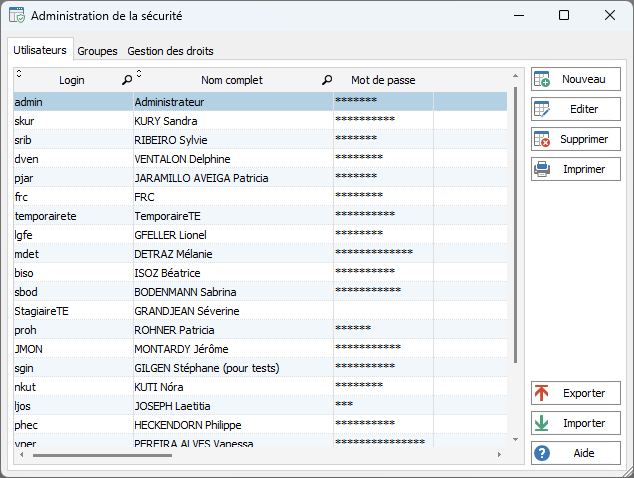Select the Utilisateurs tab
The width and height of the screenshot is (634, 478).
pos(40,50)
